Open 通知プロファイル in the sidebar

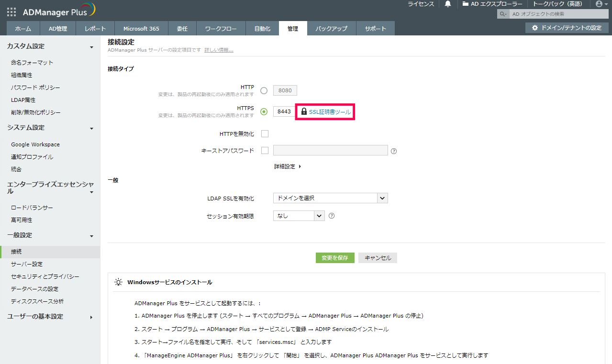32,157
